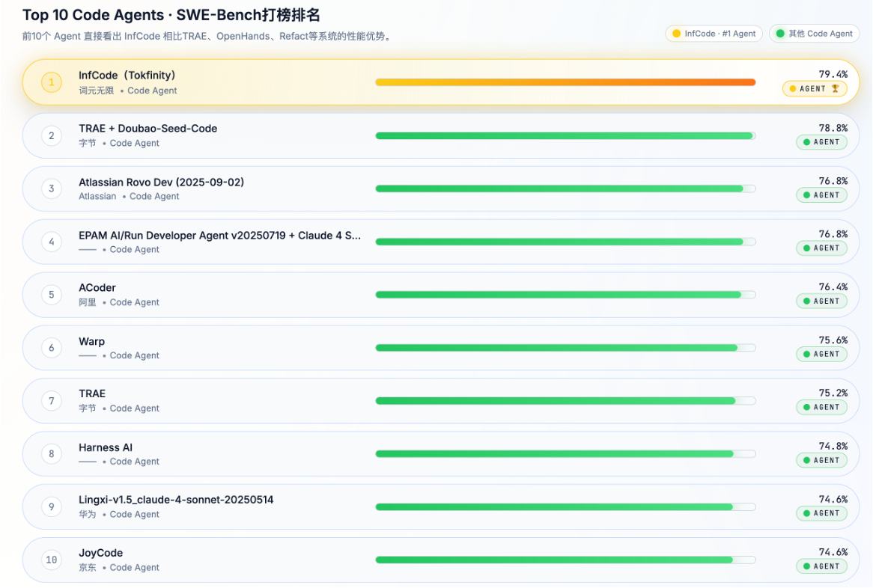The width and height of the screenshot is (873, 588).
Task: Click the AGENT badge under 76.4%
Action: [821, 301]
